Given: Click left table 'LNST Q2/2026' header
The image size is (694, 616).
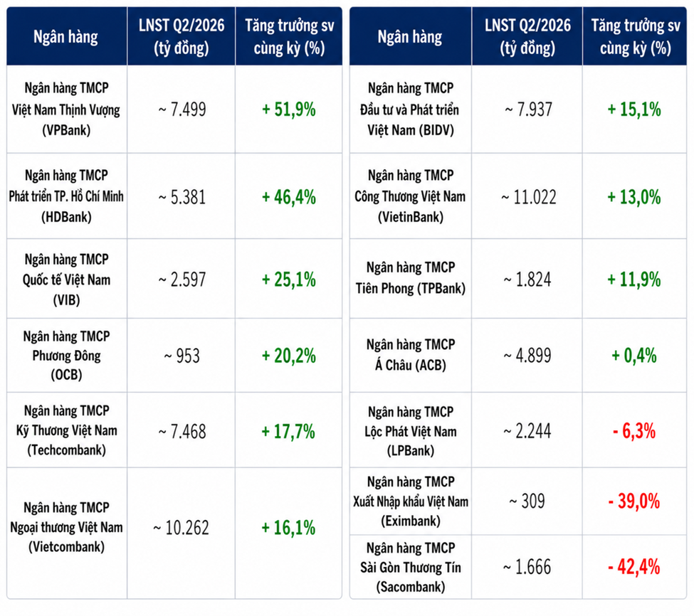Looking at the screenshot, I should coord(182,36).
